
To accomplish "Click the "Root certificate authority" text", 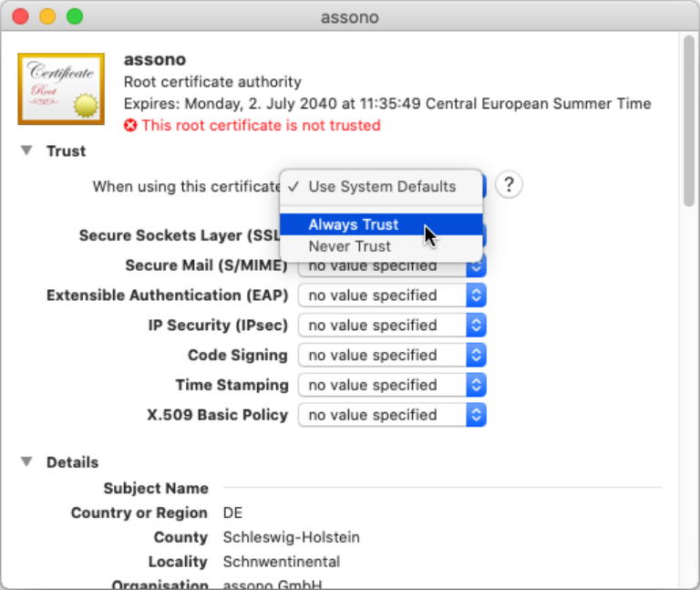I will pos(212,82).
